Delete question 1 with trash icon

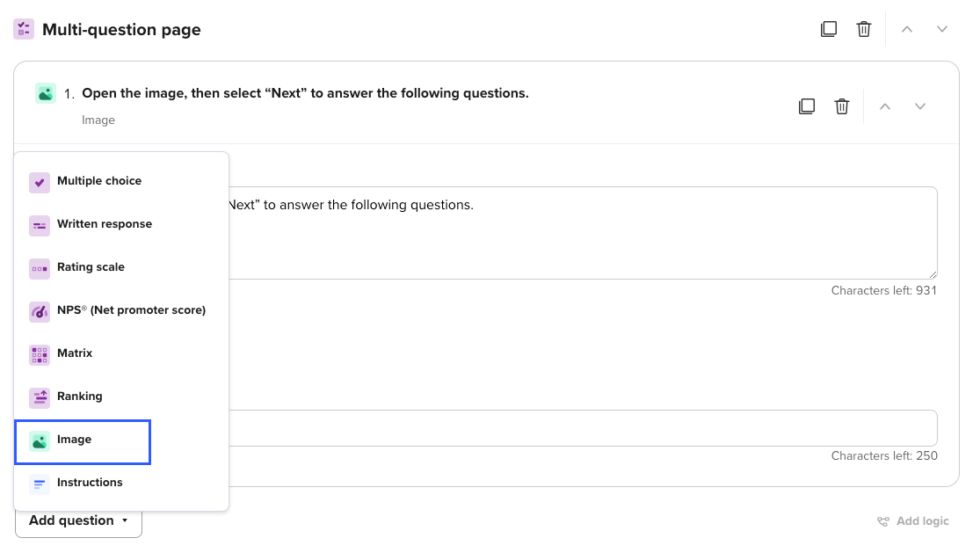click(842, 106)
